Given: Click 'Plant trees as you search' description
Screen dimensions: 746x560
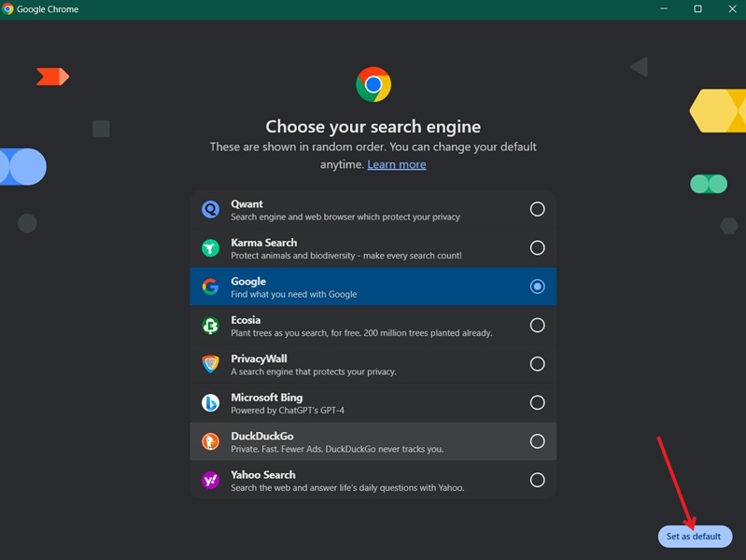Looking at the screenshot, I should click(361, 333).
